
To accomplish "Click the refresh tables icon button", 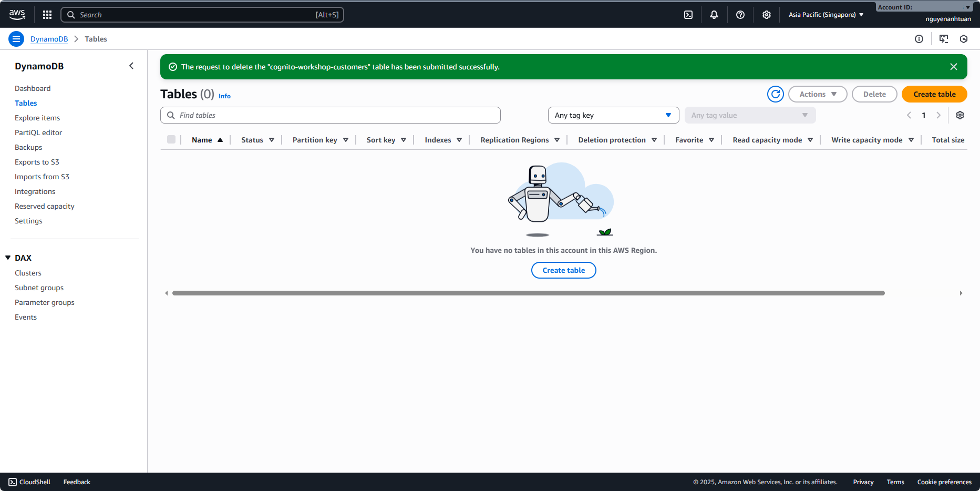I will [x=776, y=94].
